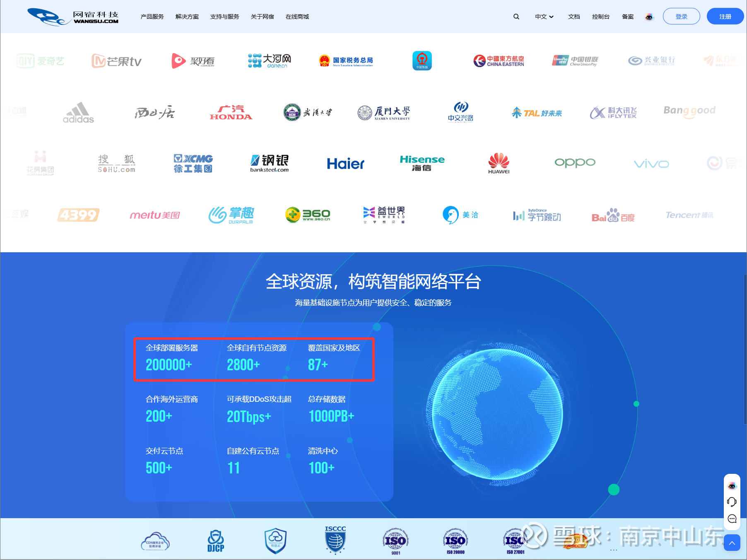Go to 在线商城
747x560 pixels.
pyautogui.click(x=297, y=17)
